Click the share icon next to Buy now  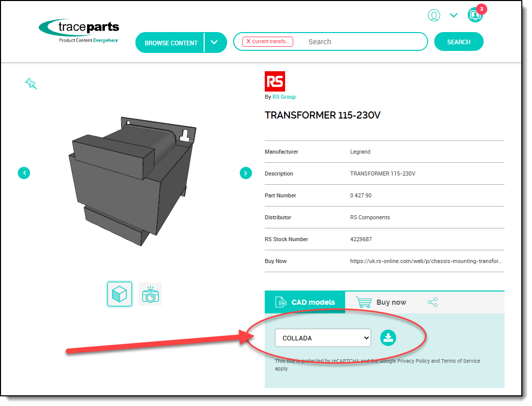432,302
